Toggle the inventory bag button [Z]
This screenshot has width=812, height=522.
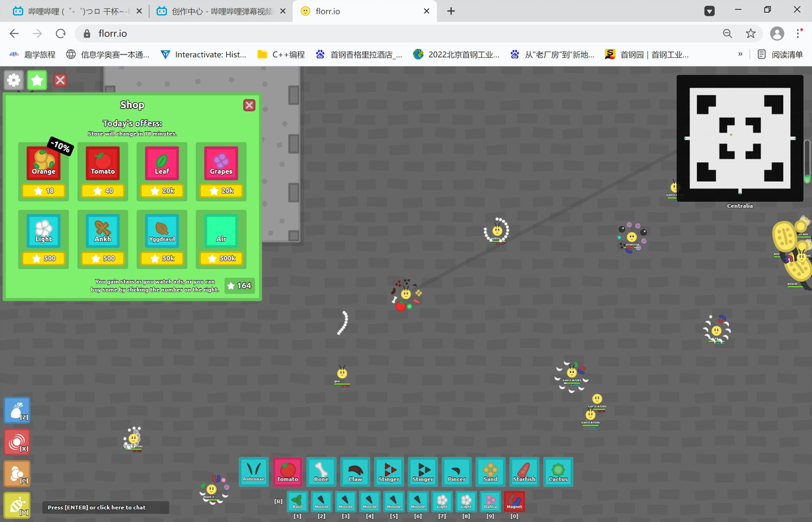tap(17, 410)
